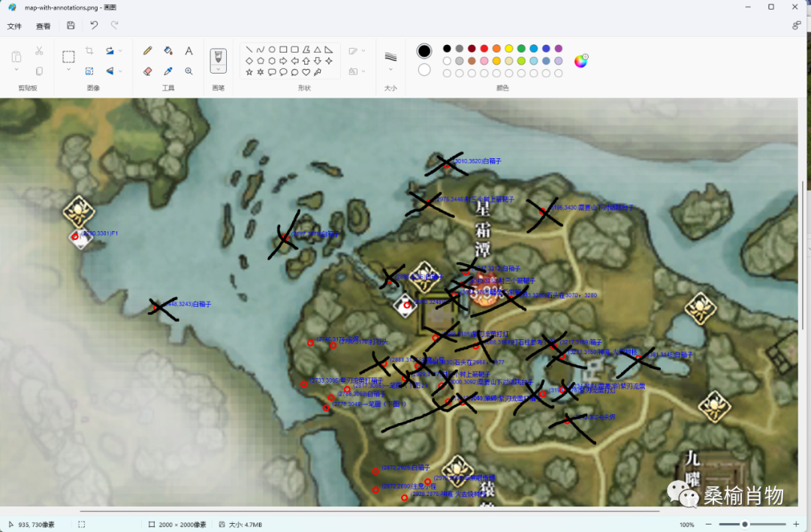The height and width of the screenshot is (532, 811).
Task: Click the zoom slider handle
Action: point(745,524)
